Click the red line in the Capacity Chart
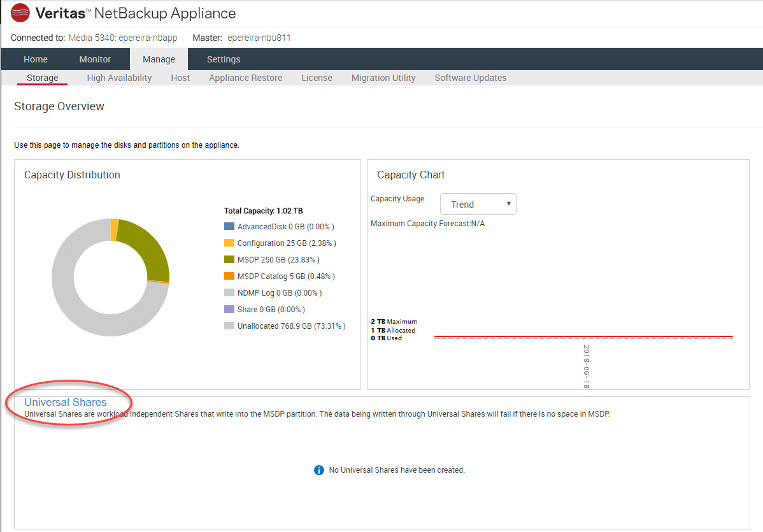Image resolution: width=763 pixels, height=532 pixels. click(x=583, y=336)
